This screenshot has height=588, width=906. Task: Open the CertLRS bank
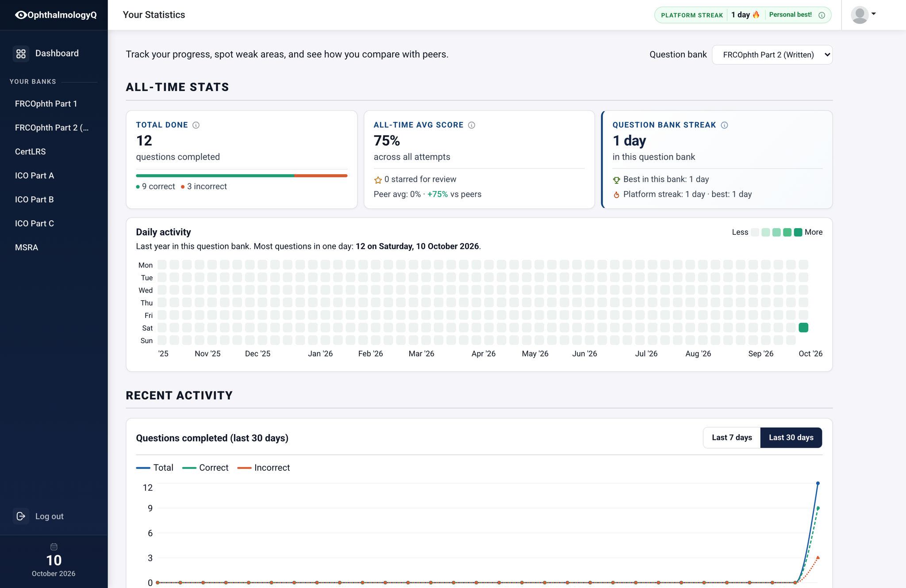(31, 152)
